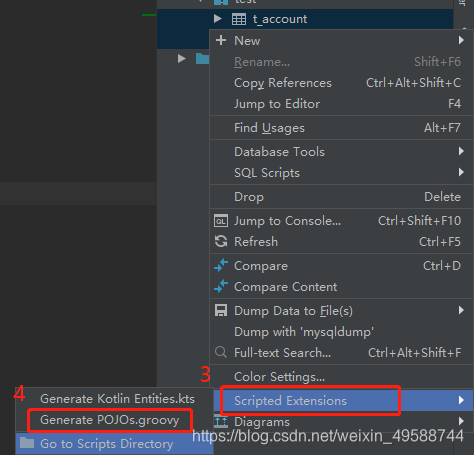Viewport: 474px width, 455px height.
Task: Choose Drop to delete the table
Action: [x=341, y=197]
